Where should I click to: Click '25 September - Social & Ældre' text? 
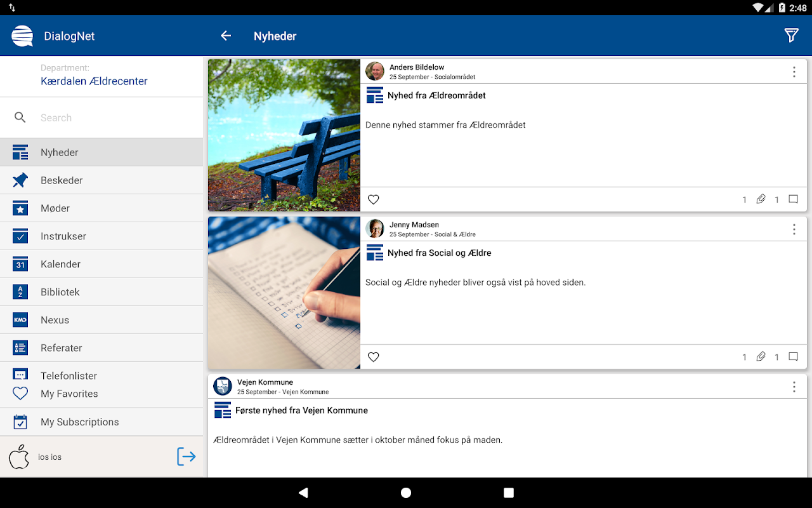pyautogui.click(x=433, y=234)
